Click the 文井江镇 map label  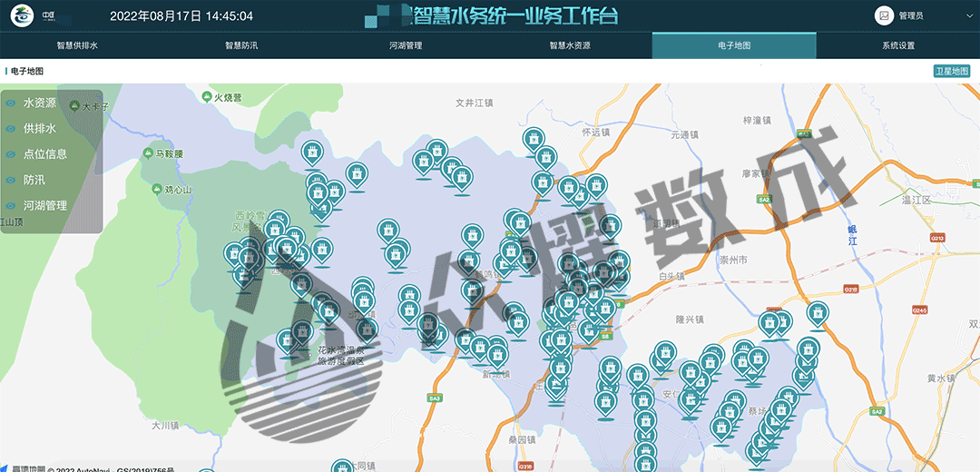(476, 102)
